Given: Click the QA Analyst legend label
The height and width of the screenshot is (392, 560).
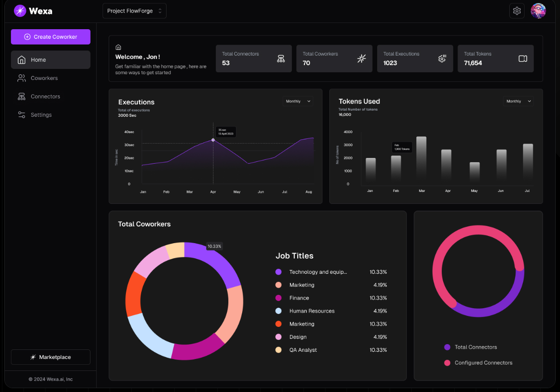Looking at the screenshot, I should 303,350.
